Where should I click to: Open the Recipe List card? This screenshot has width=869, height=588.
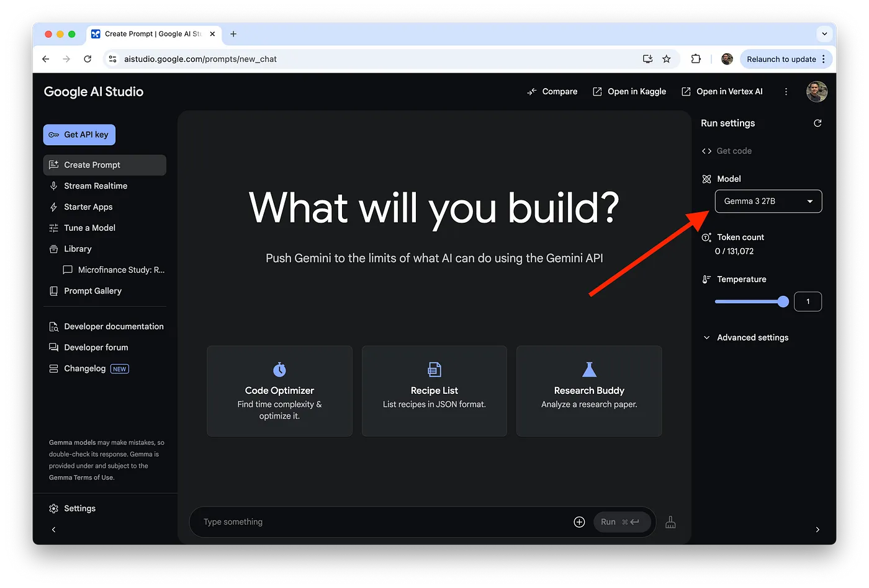[434, 391]
